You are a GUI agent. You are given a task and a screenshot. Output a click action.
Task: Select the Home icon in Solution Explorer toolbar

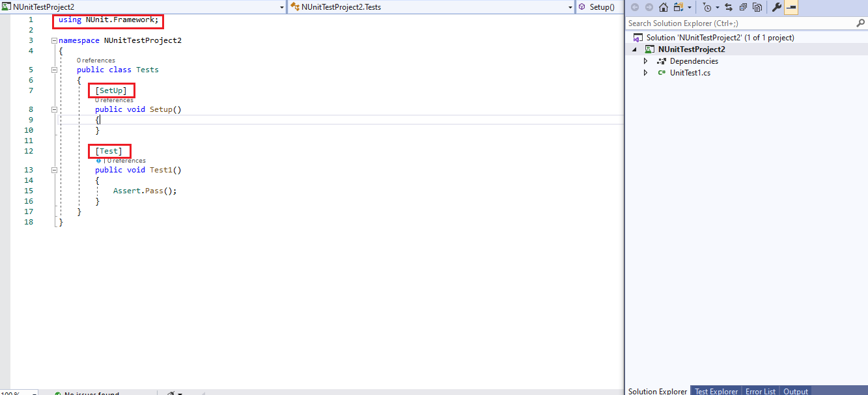coord(663,7)
